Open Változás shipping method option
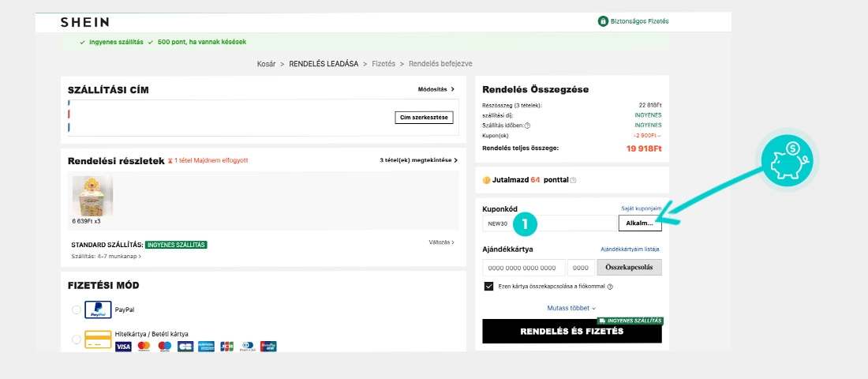This screenshot has width=868, height=379. 442,242
